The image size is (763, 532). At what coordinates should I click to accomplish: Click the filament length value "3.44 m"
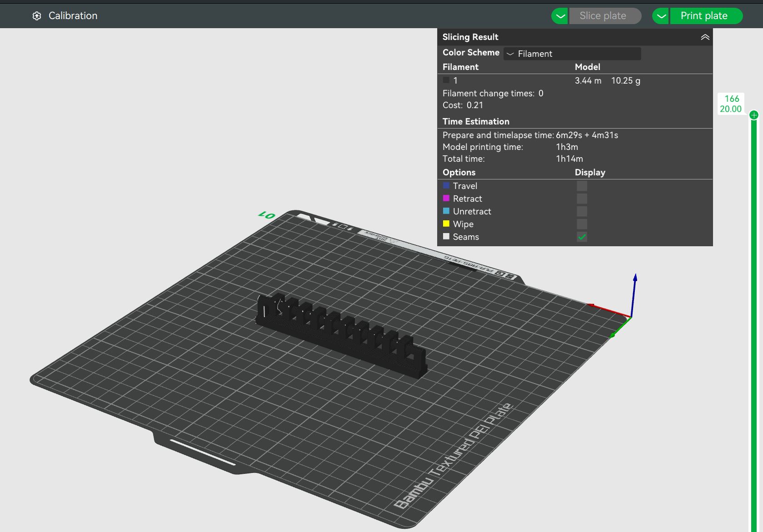click(x=588, y=80)
